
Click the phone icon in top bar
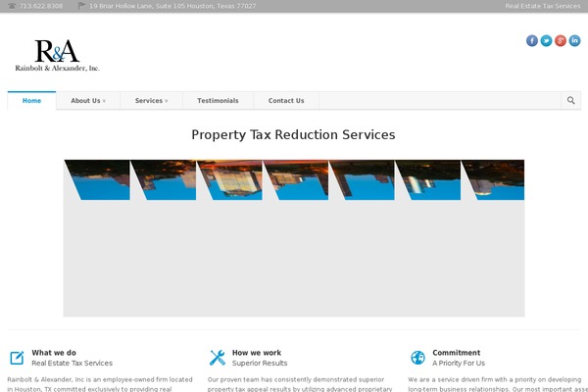point(12,6)
